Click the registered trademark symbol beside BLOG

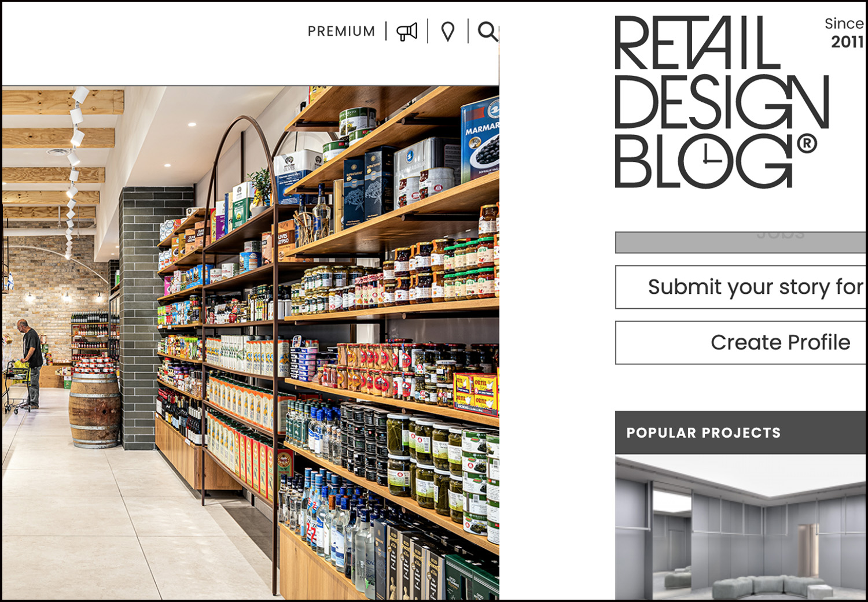click(x=807, y=143)
